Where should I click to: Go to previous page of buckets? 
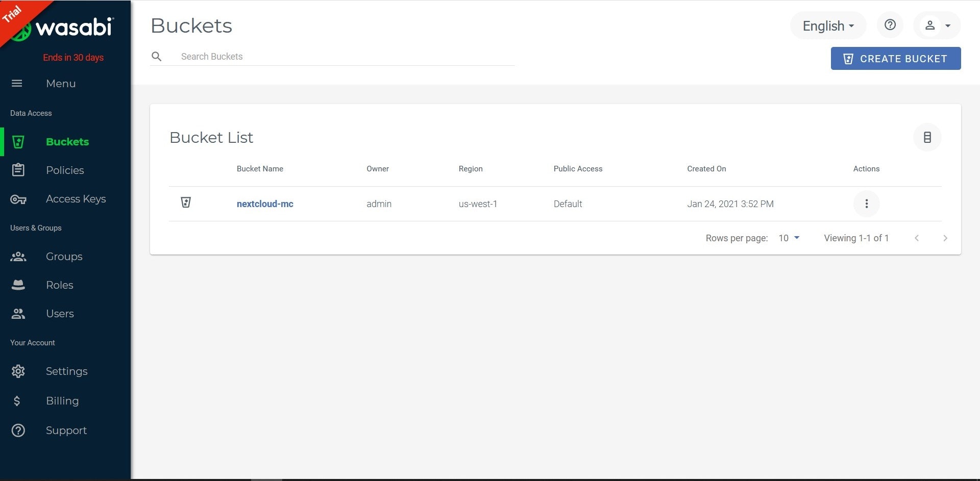917,238
